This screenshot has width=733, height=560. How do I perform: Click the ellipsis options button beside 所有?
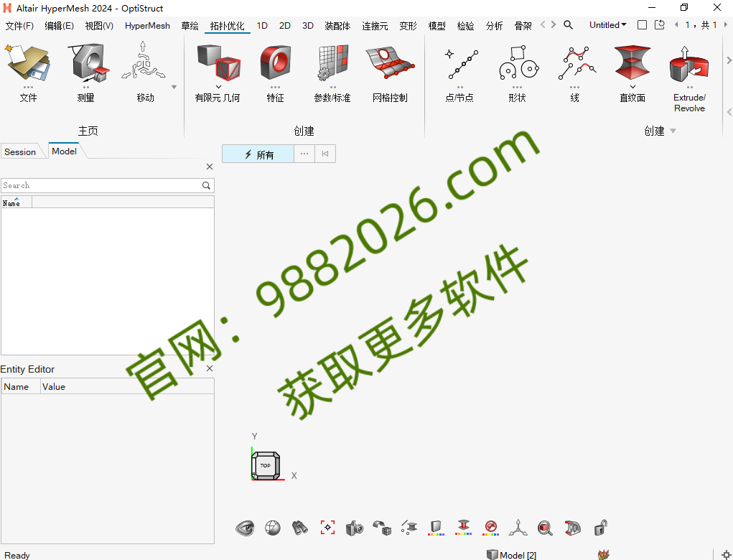pos(304,154)
